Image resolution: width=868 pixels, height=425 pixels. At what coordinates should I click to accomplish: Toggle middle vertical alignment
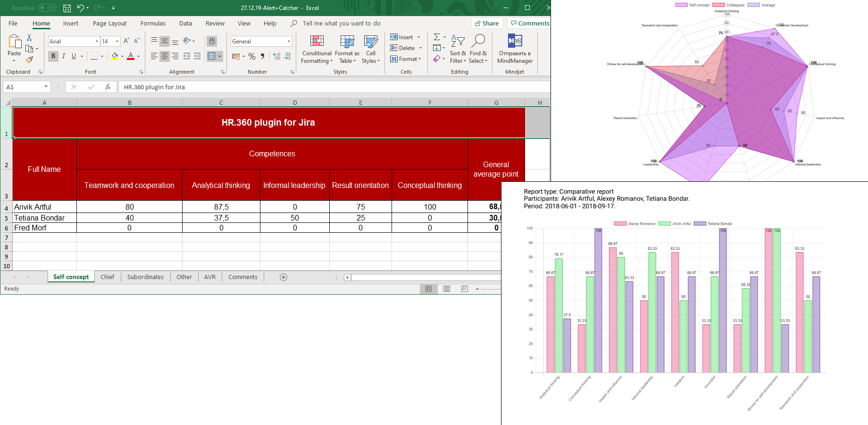[165, 41]
